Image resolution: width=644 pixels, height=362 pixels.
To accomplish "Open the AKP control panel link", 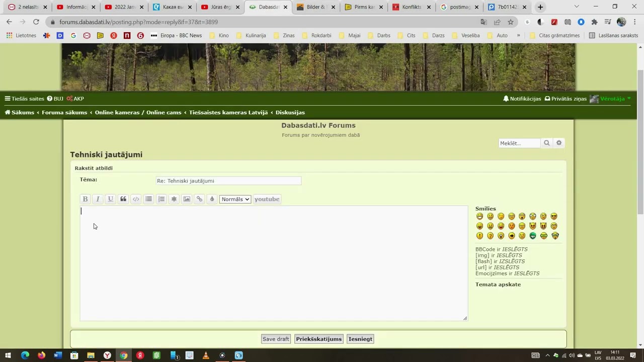I will click(x=75, y=99).
